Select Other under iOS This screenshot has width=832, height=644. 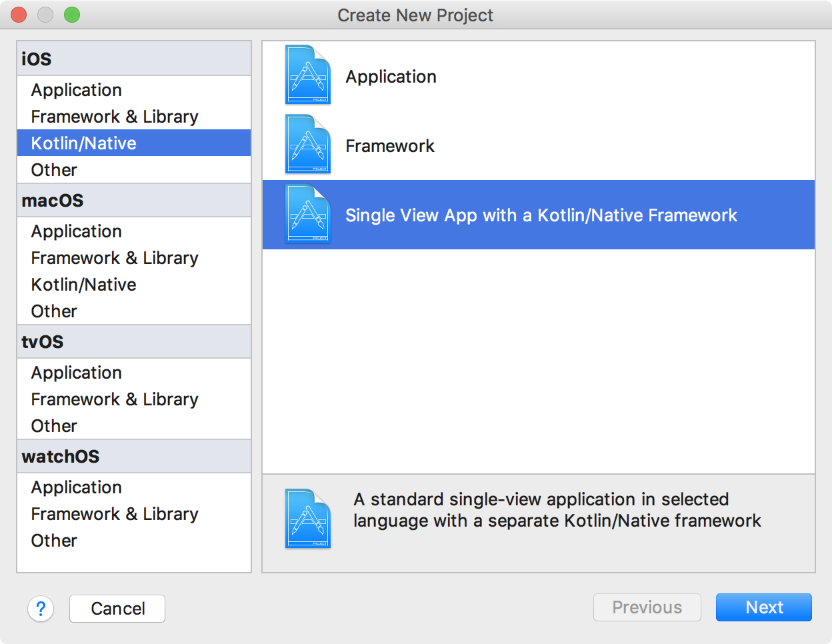(134, 169)
